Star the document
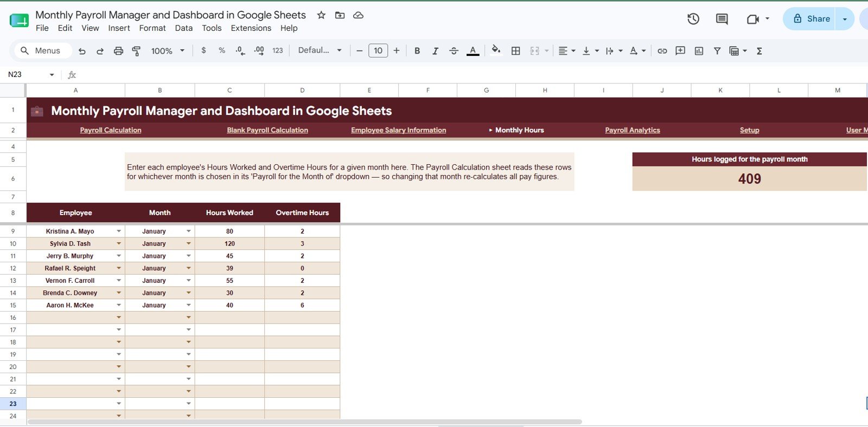This screenshot has width=868, height=427. point(321,15)
